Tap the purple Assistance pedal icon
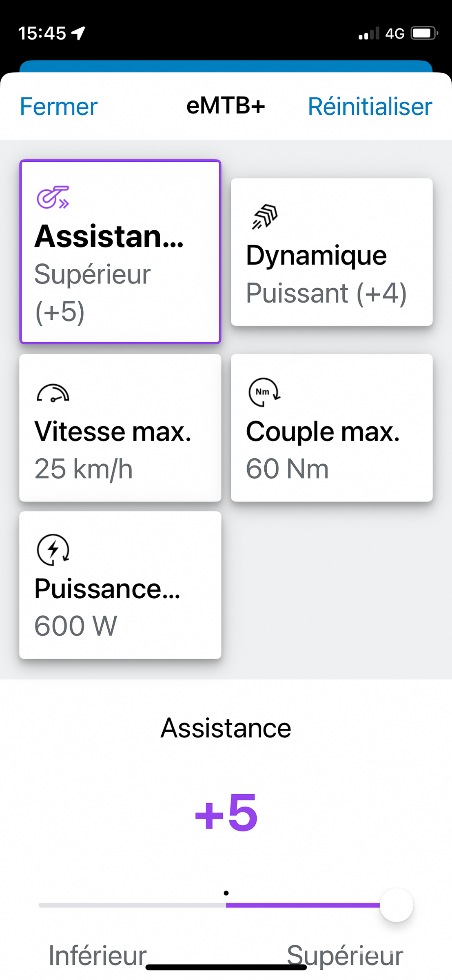 pos(53,197)
